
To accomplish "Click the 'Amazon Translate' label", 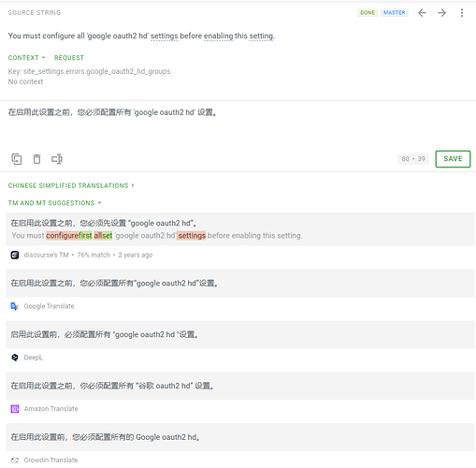I will [x=50, y=409].
